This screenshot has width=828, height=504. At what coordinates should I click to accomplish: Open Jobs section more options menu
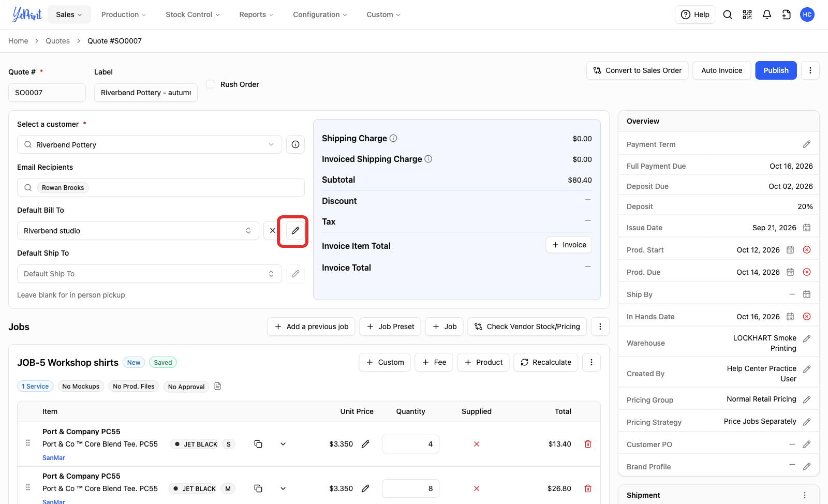click(x=600, y=327)
